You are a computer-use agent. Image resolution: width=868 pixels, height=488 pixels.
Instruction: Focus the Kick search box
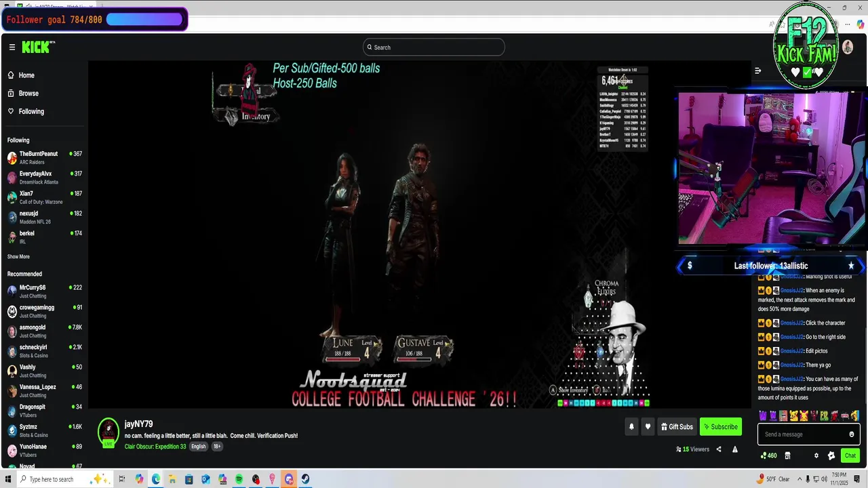(x=434, y=47)
